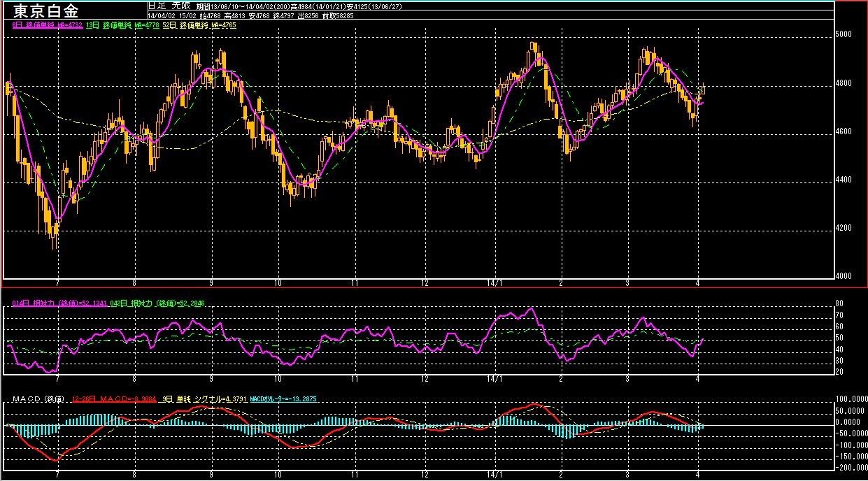Click the 日足 先限 header label
868x481 pixels.
(169, 5)
